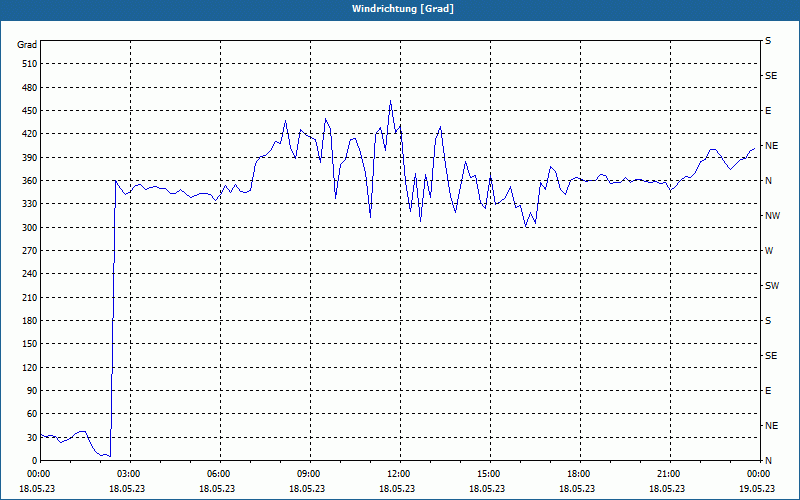Screen dimensions: 800x500
Task: Select the 'Grad' unit label on the axis
Action: (x=27, y=45)
